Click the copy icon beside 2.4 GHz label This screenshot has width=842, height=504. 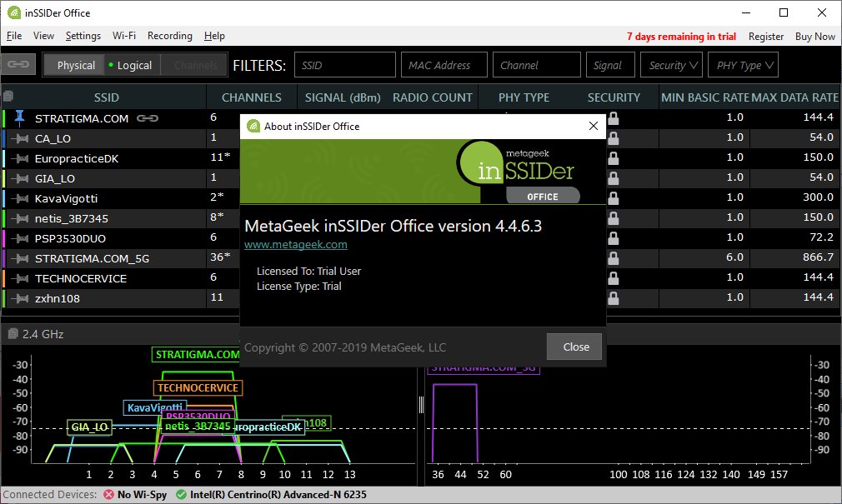pyautogui.click(x=12, y=334)
